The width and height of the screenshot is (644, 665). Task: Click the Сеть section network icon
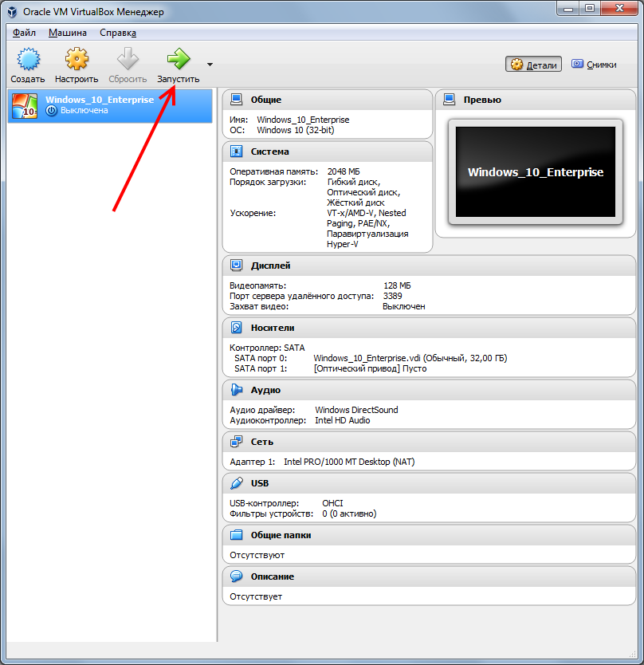coord(236,442)
